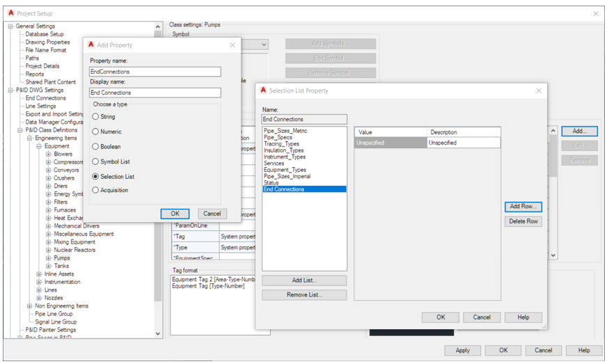Click the Remove List button

[305, 295]
